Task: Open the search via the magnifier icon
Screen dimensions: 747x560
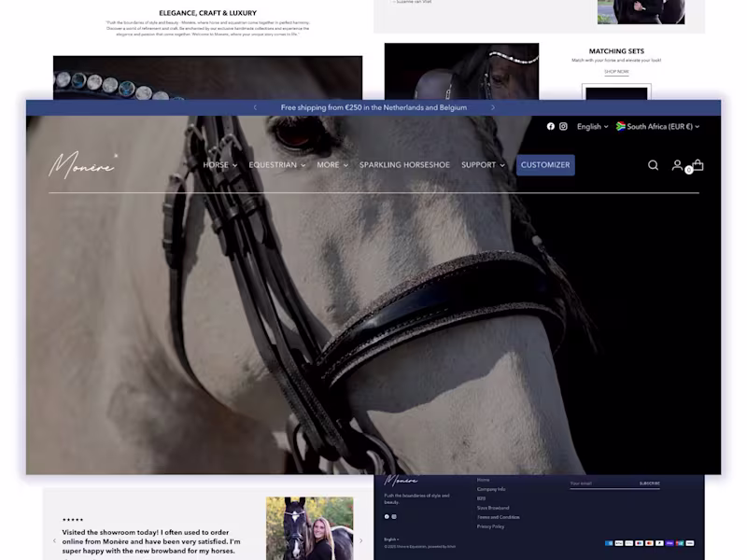Action: (x=653, y=165)
